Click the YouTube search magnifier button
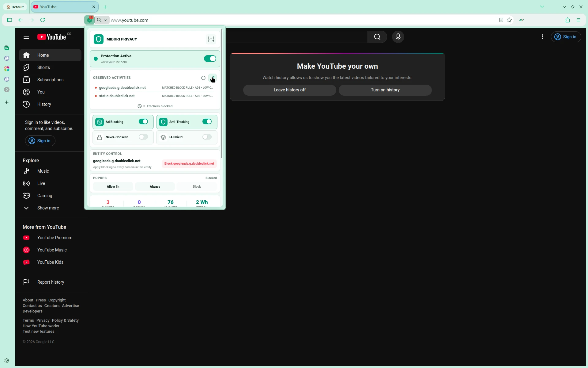Viewport: 588px width, 368px height. 377,37
